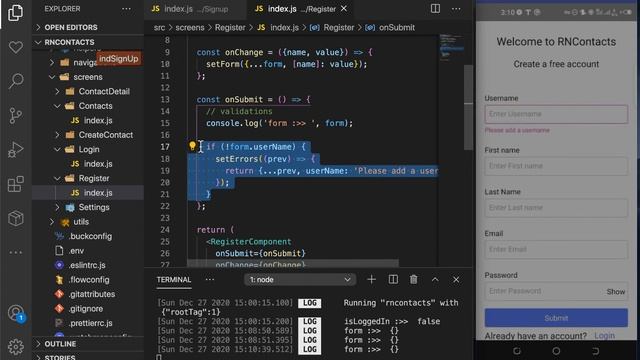Open .flowconfig file
The height and width of the screenshot is (360, 640).
point(88,280)
